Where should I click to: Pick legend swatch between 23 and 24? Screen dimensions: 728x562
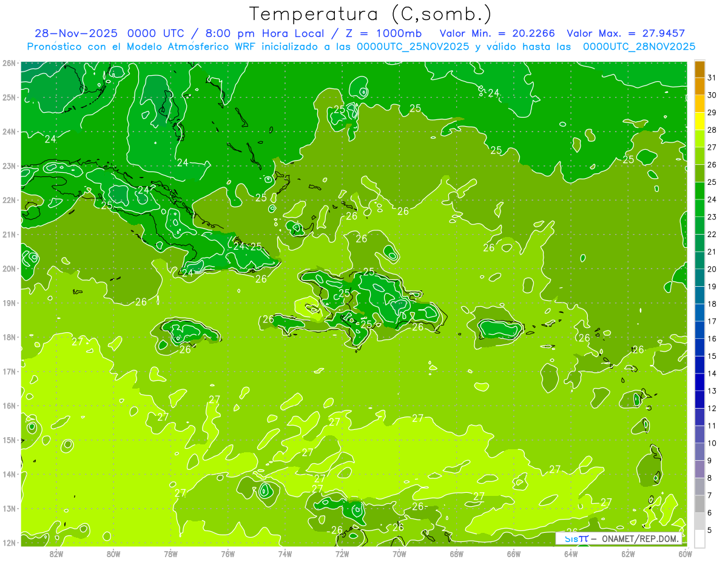click(699, 208)
